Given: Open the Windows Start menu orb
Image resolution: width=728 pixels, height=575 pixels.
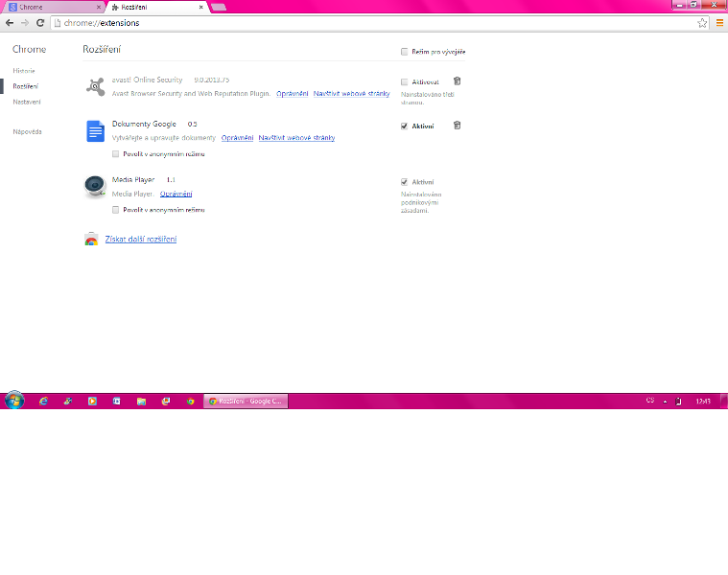Looking at the screenshot, I should click(x=15, y=401).
